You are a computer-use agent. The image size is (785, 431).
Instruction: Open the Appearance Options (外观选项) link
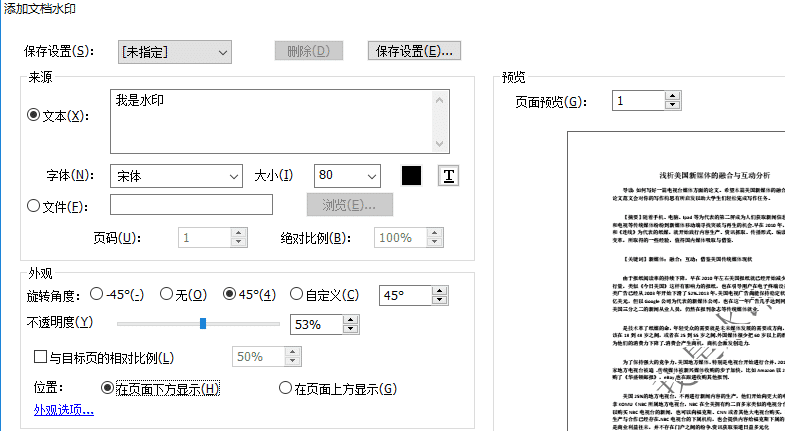point(64,410)
